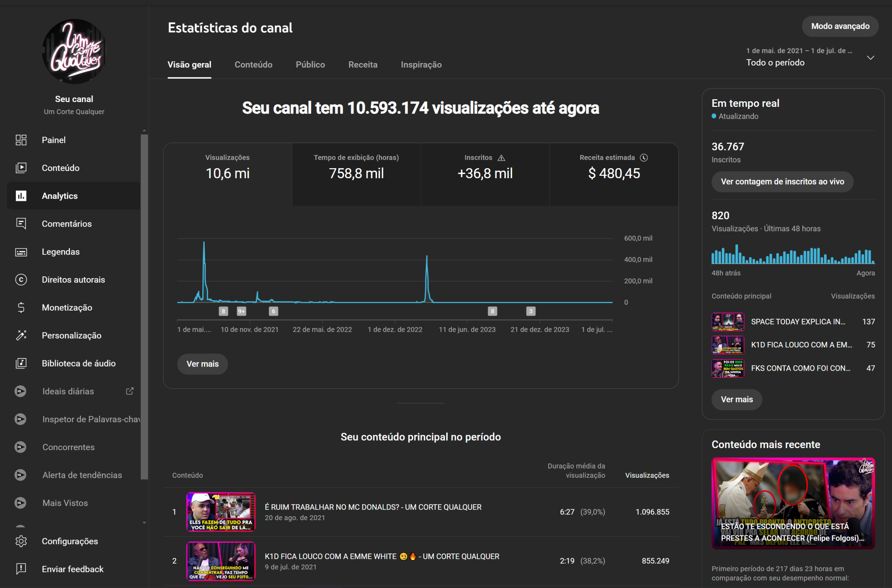The height and width of the screenshot is (588, 892).
Task: Open the Direitos autorais copyright icon
Action: point(21,279)
